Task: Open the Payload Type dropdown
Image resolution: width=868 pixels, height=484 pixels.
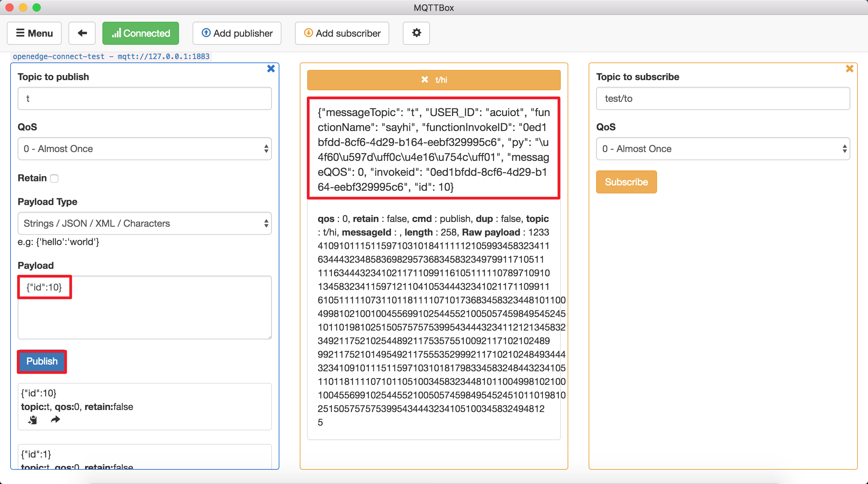Action: point(144,223)
